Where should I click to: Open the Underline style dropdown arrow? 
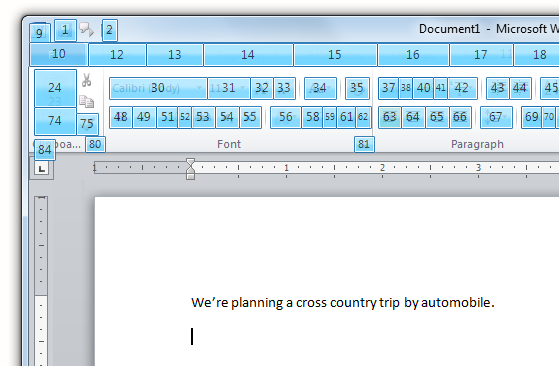[185, 117]
